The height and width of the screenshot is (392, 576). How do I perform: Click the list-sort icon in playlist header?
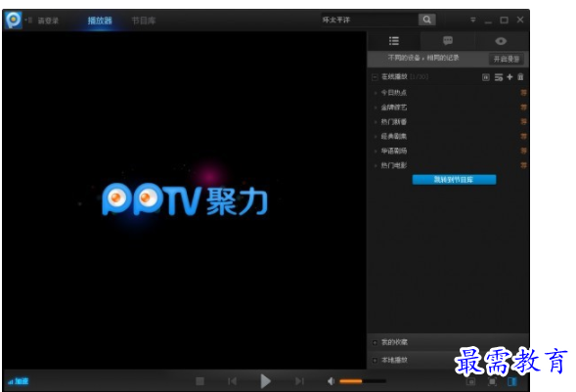[499, 77]
